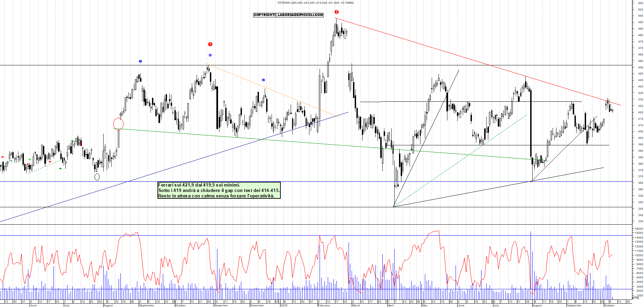
Task: Click the copyright LABORSADEIPICCOLI.COM label
Action: [288, 15]
